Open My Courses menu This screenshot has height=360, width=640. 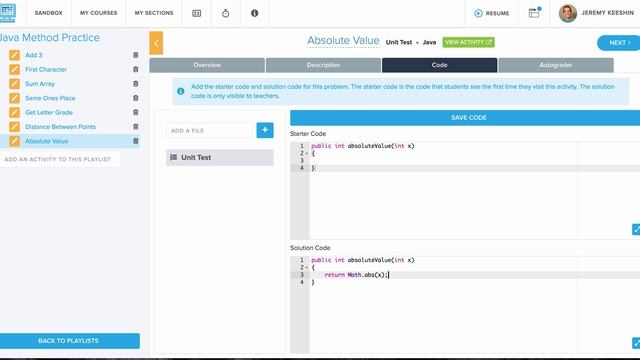click(98, 13)
